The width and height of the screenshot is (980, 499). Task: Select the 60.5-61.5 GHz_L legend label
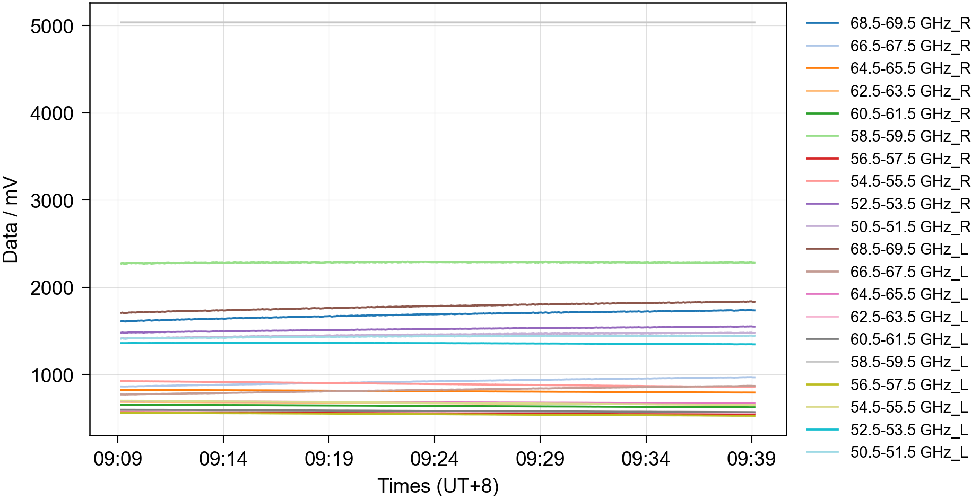pyautogui.click(x=908, y=339)
